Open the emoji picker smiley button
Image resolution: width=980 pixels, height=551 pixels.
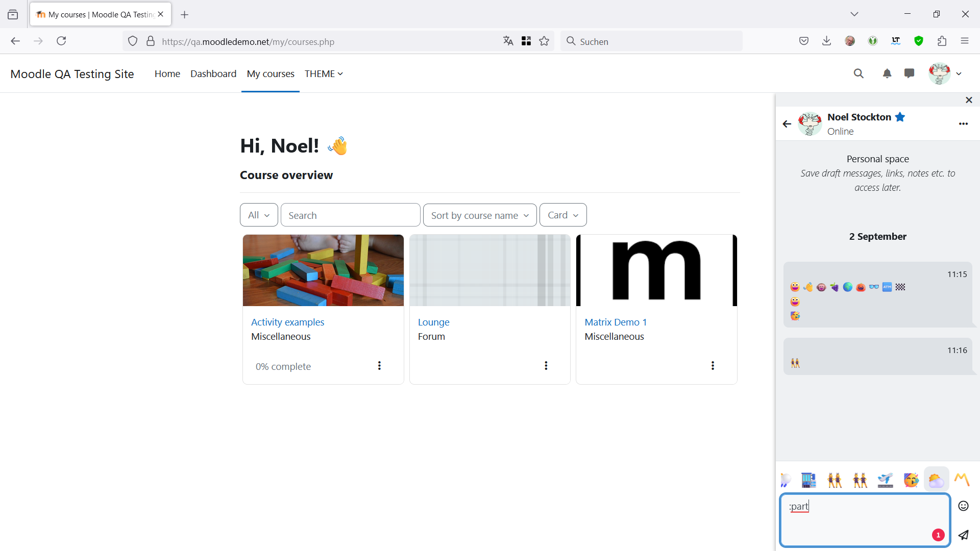[x=963, y=506]
